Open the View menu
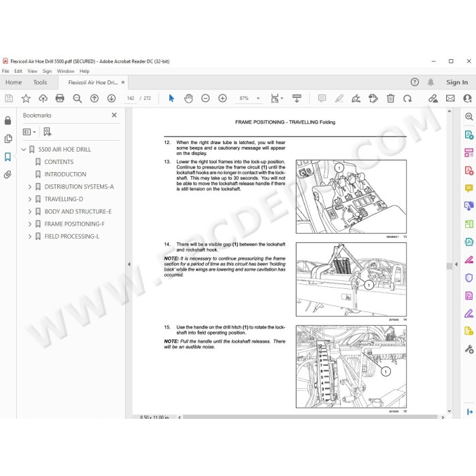Viewport: 476px width, 476px height. click(32, 71)
